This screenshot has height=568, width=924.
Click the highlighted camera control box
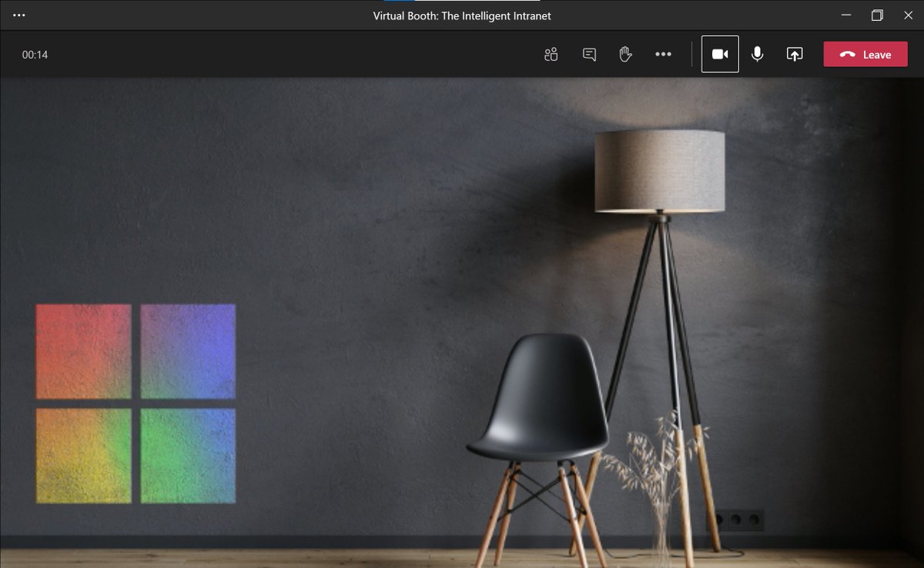coord(720,54)
